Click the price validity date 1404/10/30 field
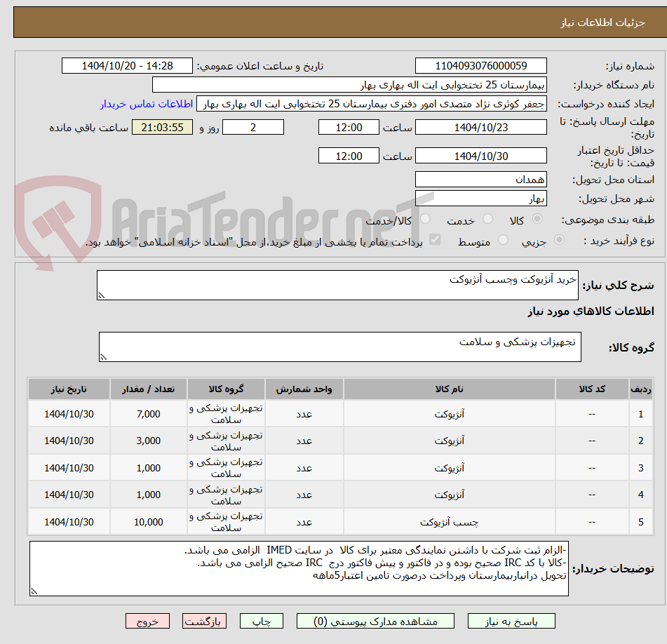Viewport: 667px width, 644px height. 480,156
